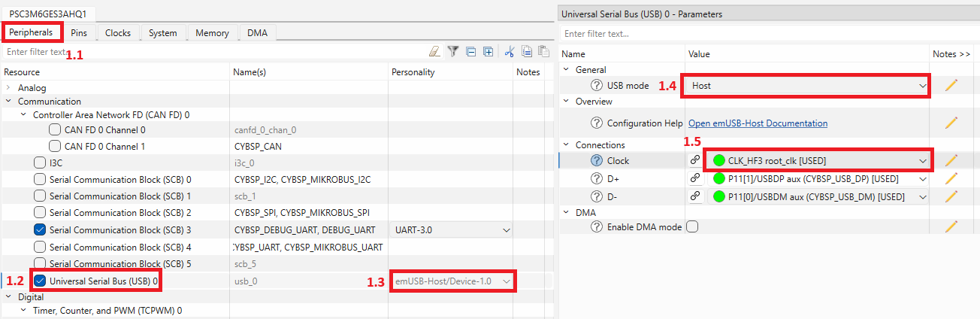Click the resource filter text field

[x=214, y=52]
